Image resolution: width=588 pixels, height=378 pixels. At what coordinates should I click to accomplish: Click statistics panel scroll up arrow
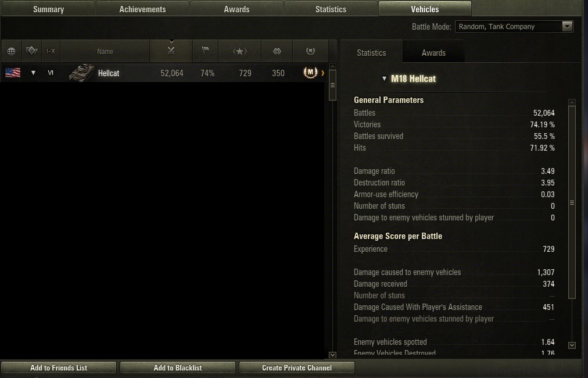[x=572, y=102]
